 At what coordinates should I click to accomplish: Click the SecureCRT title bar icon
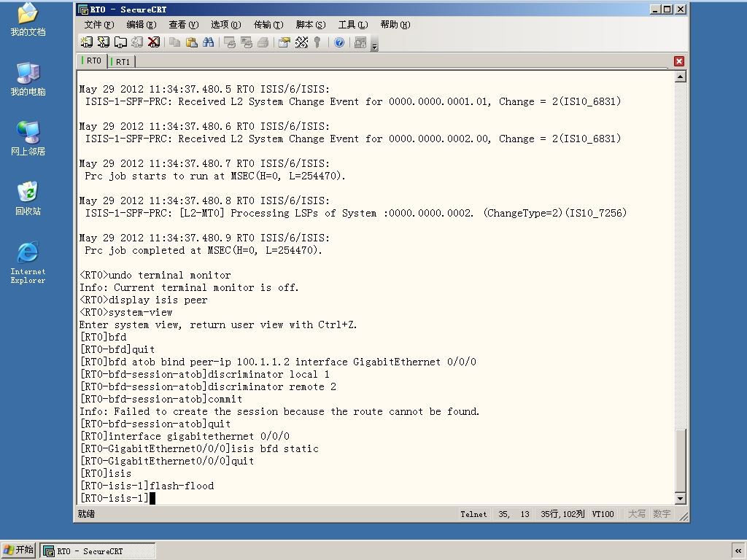[83, 9]
